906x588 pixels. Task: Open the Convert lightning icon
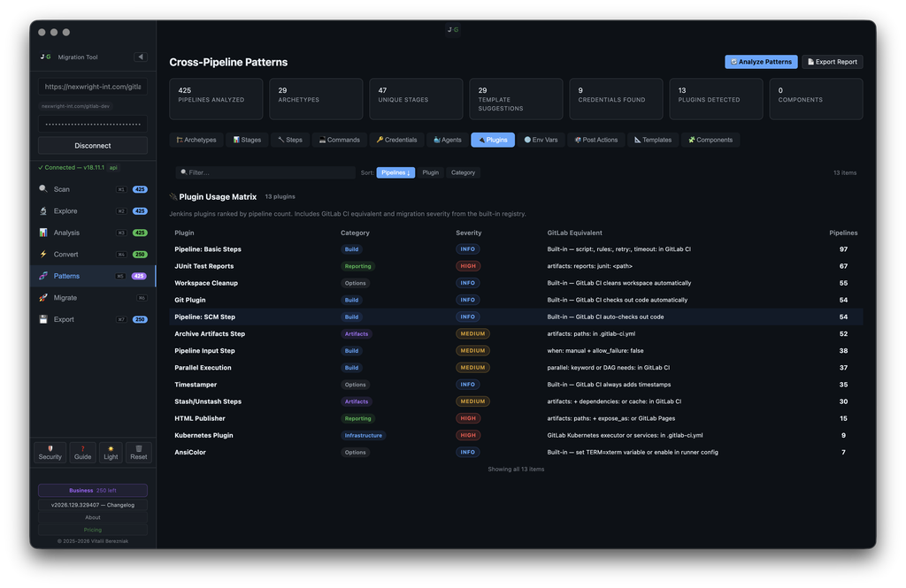click(43, 254)
